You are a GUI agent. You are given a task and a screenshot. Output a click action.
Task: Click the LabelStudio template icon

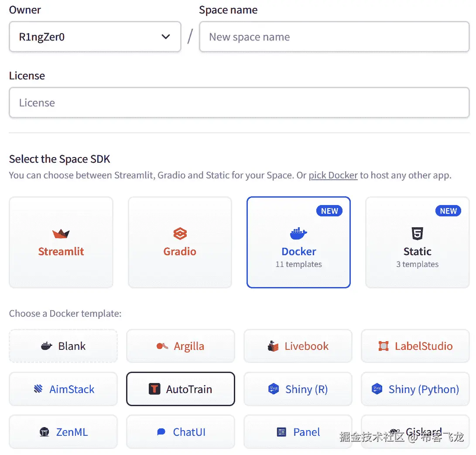(x=384, y=346)
